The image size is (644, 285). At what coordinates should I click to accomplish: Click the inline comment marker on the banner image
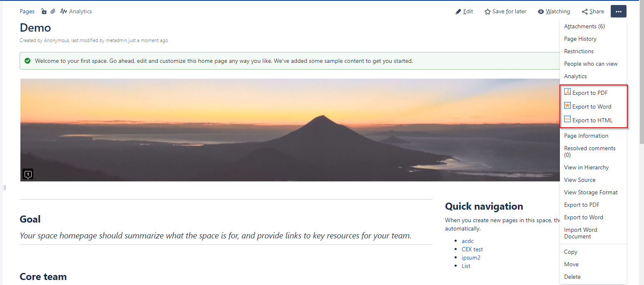click(x=28, y=174)
